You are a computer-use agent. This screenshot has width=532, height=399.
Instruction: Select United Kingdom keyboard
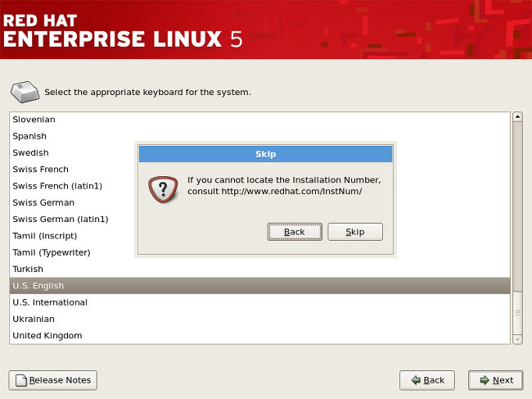[259, 336]
